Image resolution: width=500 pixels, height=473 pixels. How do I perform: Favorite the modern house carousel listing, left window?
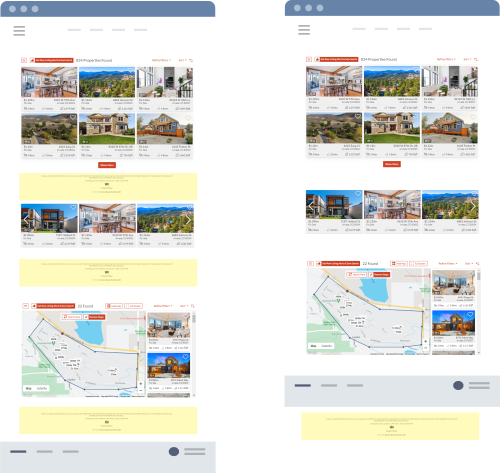coord(73,208)
